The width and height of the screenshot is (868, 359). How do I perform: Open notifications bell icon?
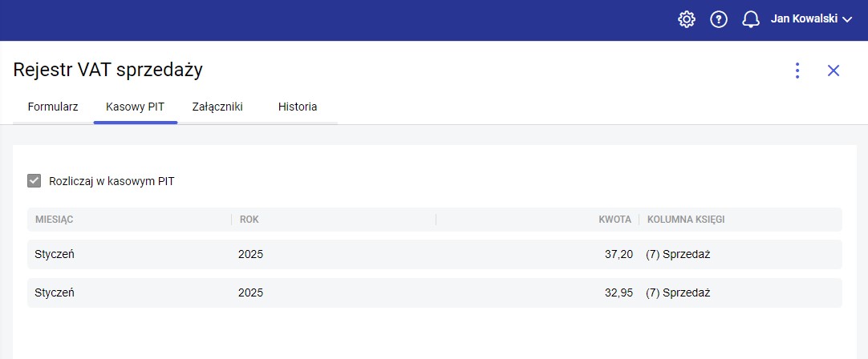pos(751,19)
